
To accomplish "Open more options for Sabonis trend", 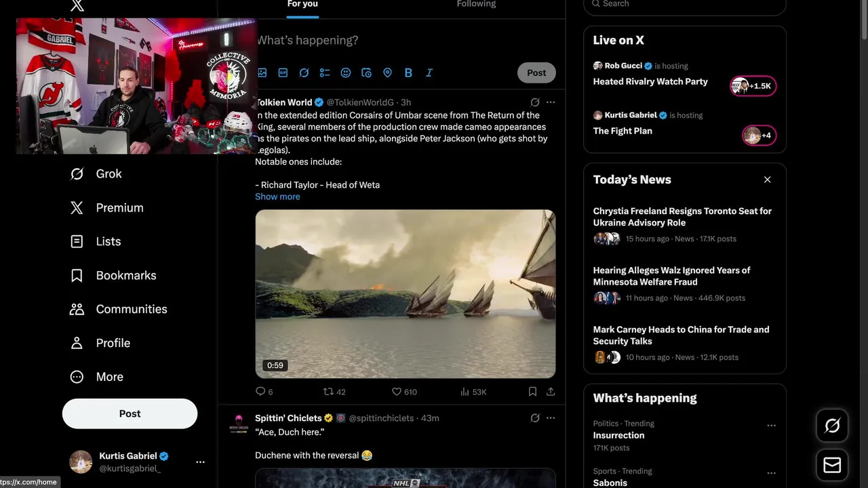I will (771, 473).
